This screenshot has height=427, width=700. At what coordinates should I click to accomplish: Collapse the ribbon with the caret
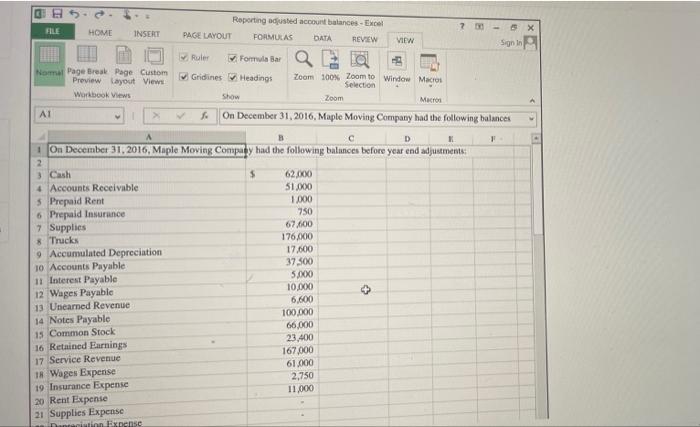pyautogui.click(x=532, y=101)
